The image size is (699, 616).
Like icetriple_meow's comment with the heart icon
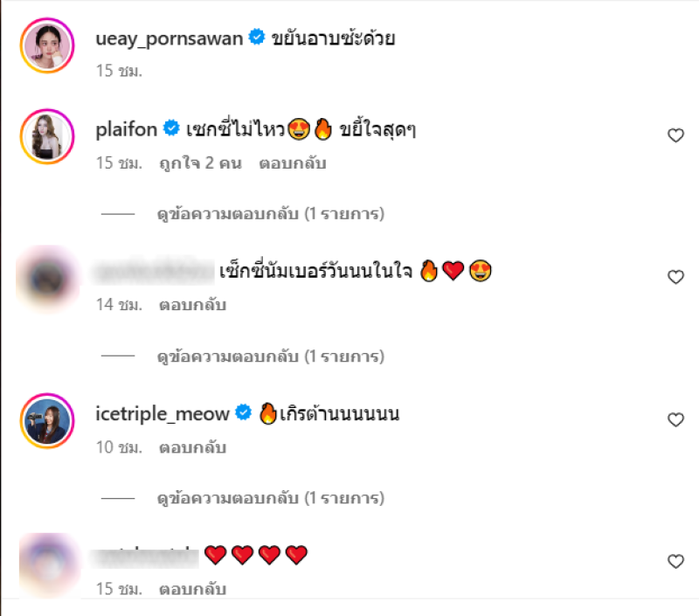675,420
